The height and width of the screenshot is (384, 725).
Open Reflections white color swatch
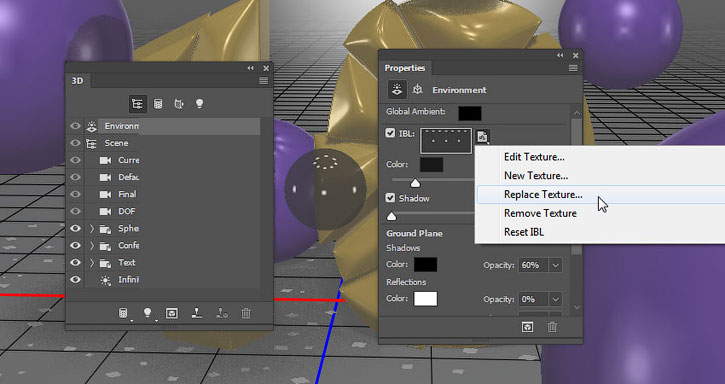point(425,299)
